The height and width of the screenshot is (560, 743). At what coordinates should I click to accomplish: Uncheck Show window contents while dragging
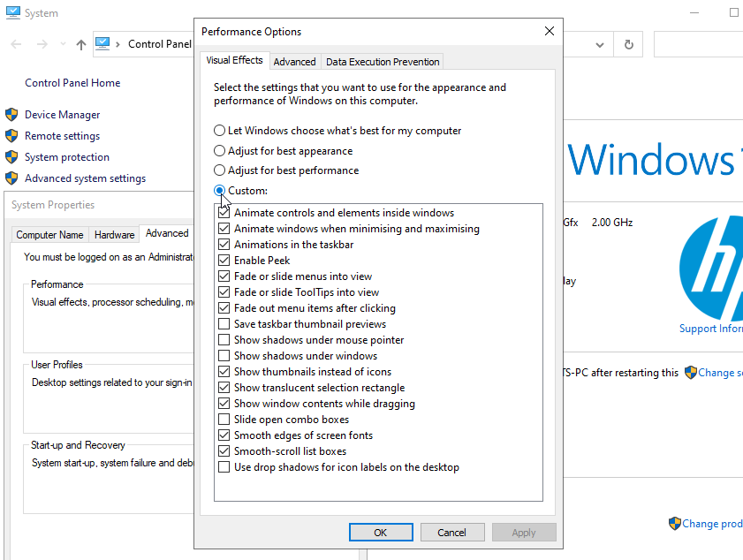click(x=224, y=404)
